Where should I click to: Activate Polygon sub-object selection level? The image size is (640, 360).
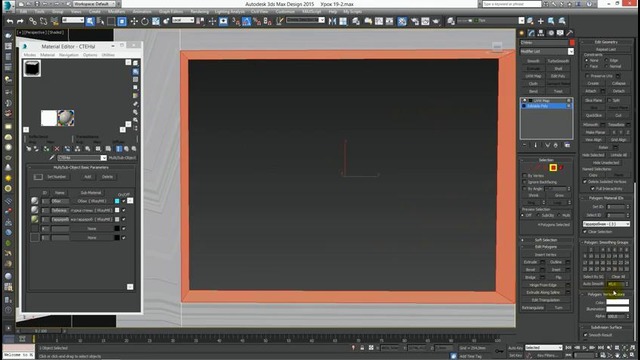click(x=553, y=168)
